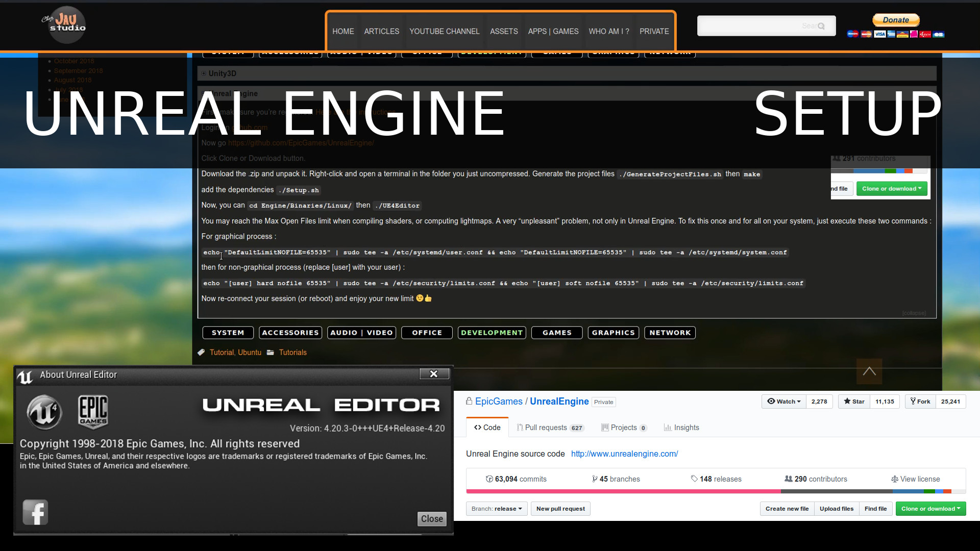
Task: Open the Ubuntu tag link
Action: [x=250, y=353]
